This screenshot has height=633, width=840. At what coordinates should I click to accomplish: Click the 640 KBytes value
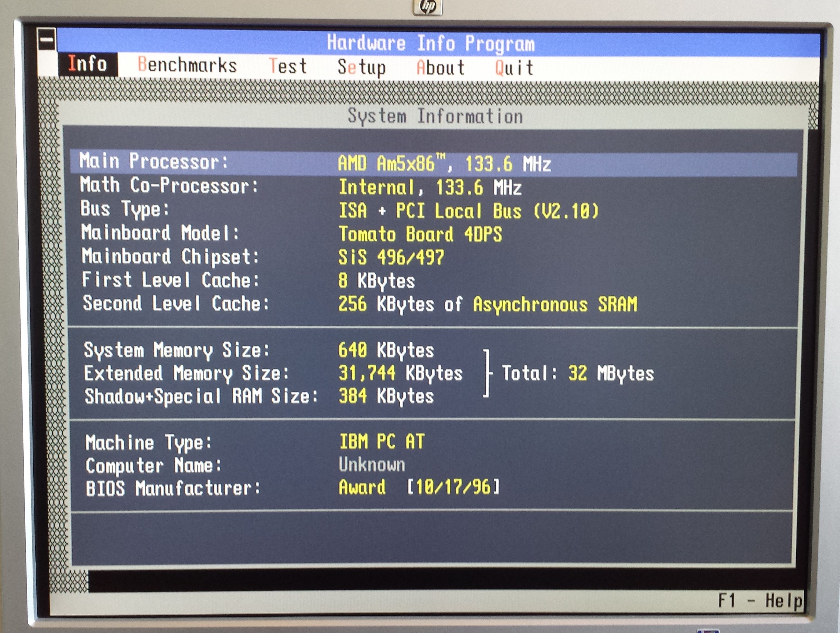point(386,350)
